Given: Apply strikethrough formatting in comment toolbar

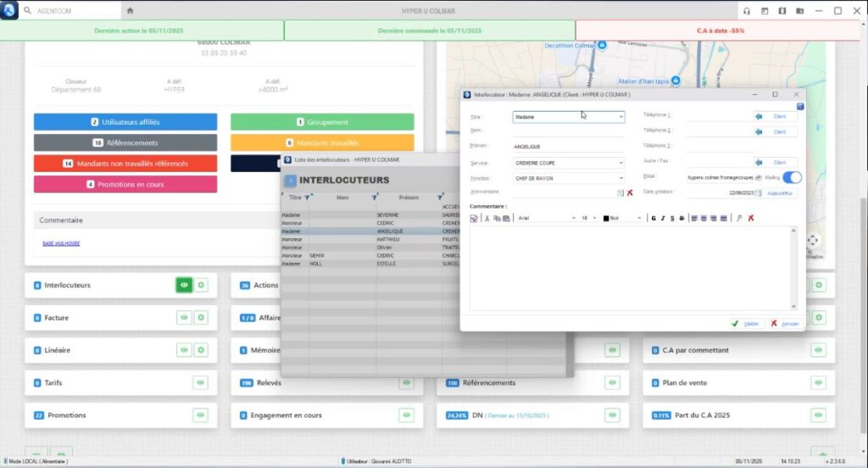Looking at the screenshot, I should (x=682, y=218).
